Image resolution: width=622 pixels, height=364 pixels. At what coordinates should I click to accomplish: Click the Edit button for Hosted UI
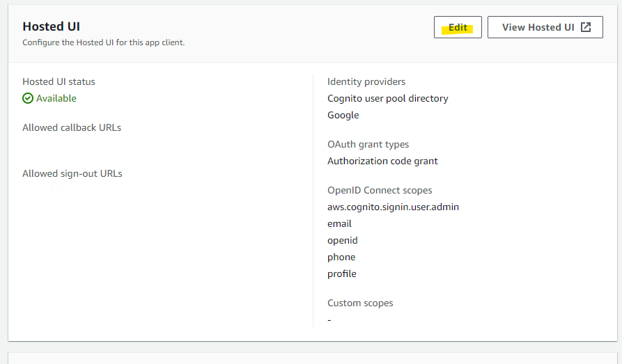[x=458, y=28]
